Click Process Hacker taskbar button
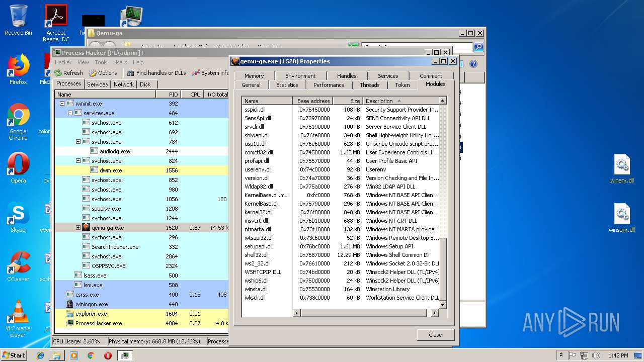 (125, 355)
